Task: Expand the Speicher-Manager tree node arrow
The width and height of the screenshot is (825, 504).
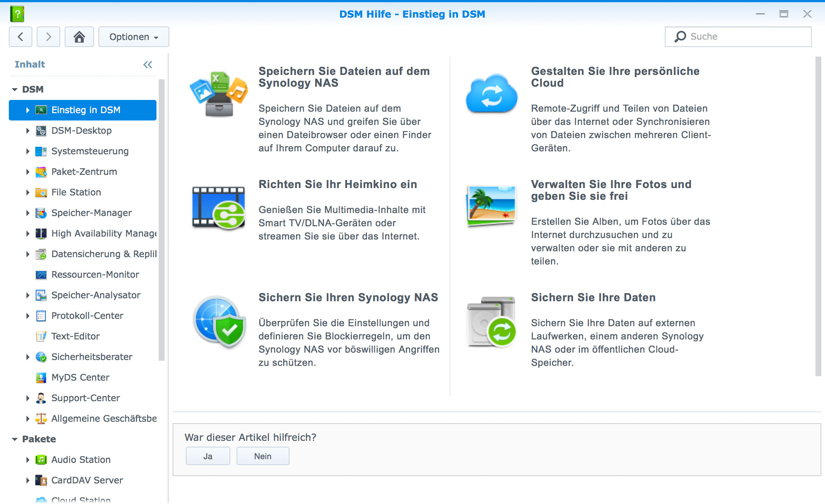Action: point(28,213)
